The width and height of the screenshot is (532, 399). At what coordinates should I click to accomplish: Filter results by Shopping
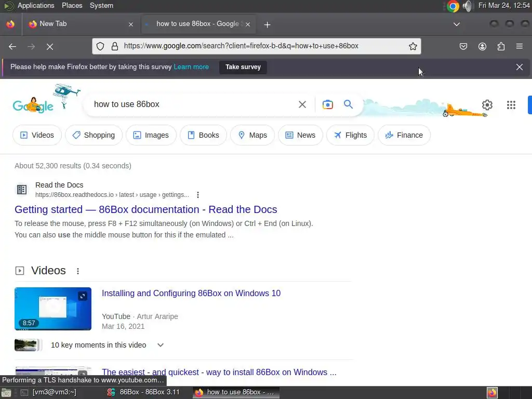pyautogui.click(x=94, y=135)
